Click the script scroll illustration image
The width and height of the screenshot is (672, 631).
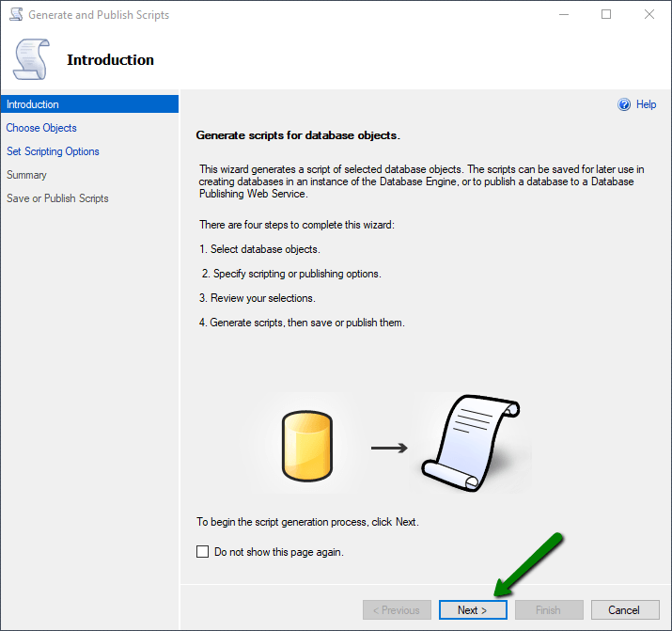click(x=471, y=443)
